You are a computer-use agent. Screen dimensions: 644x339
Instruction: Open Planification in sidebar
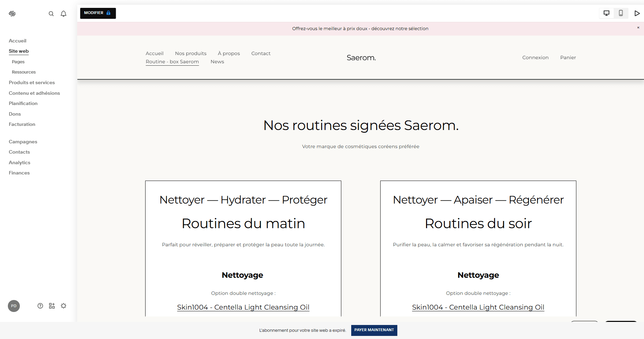pos(23,103)
